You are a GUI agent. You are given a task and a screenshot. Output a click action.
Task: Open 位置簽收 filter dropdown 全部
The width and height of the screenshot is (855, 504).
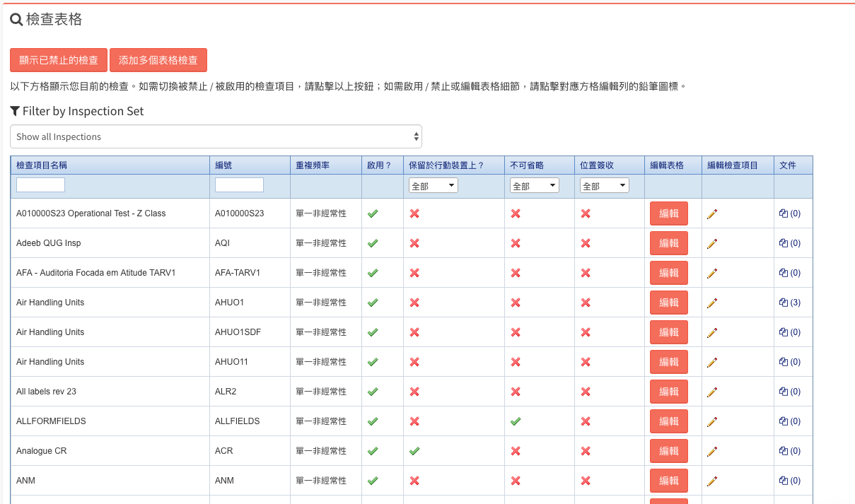[605, 186]
